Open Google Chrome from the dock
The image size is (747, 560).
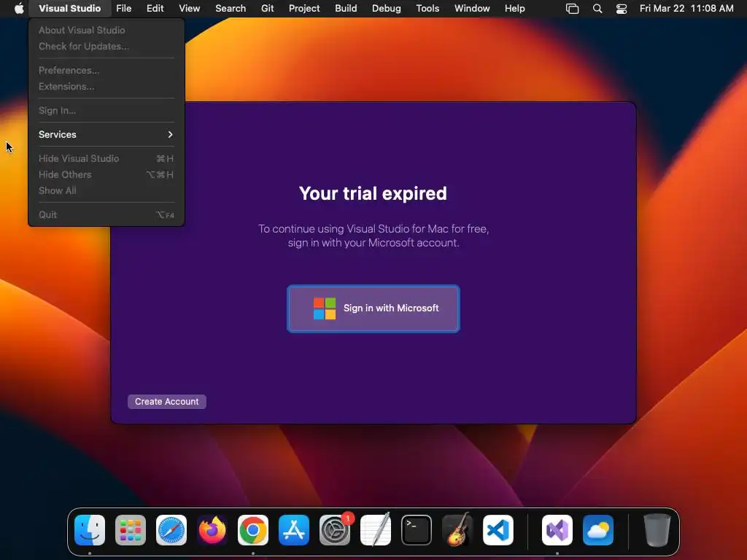[x=253, y=529]
